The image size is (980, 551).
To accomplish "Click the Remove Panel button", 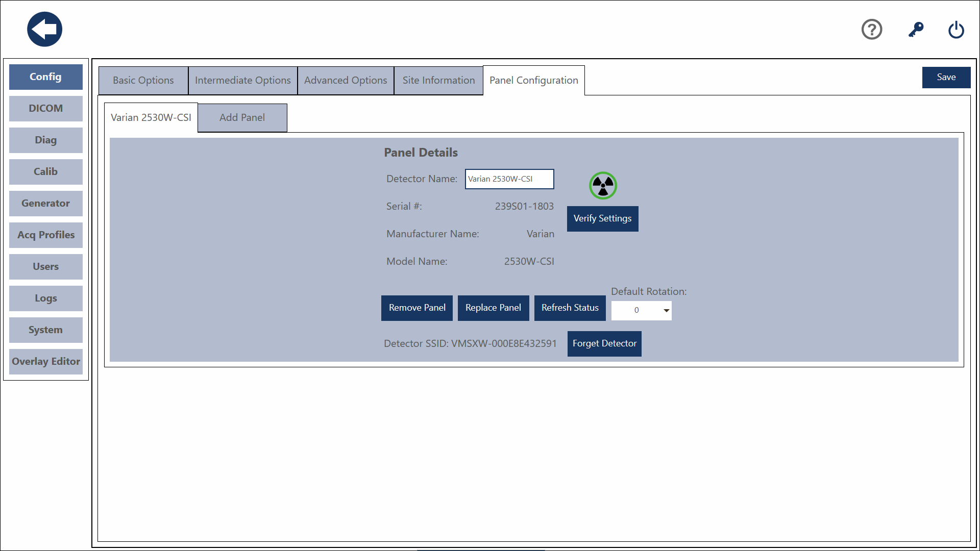I will [417, 308].
